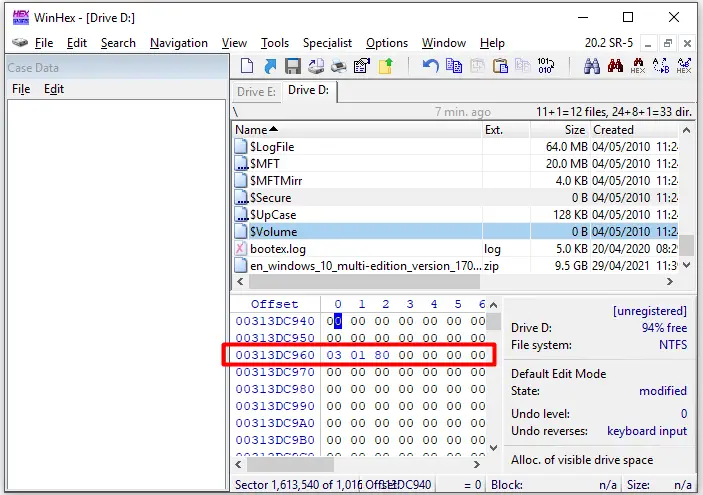The image size is (703, 495).
Task: Click the Undo blue arrow icon
Action: 430,66
